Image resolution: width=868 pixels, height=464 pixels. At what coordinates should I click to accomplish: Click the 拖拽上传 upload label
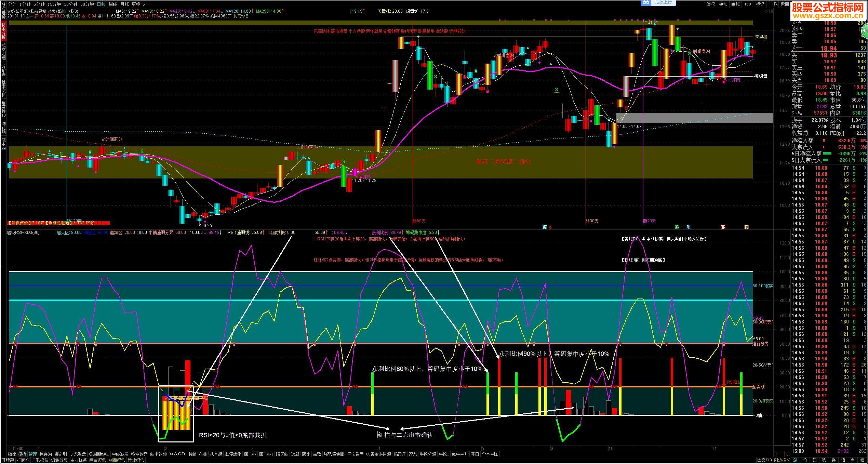coord(663,2)
